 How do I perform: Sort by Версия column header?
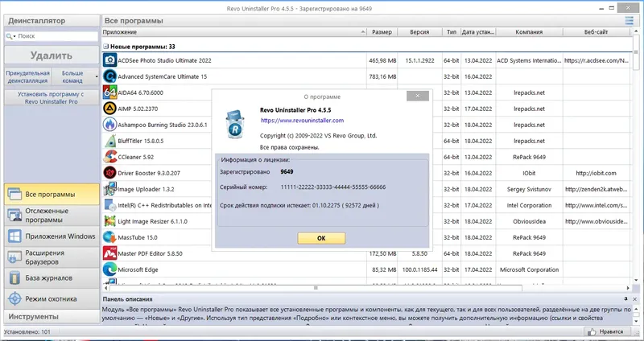point(419,32)
